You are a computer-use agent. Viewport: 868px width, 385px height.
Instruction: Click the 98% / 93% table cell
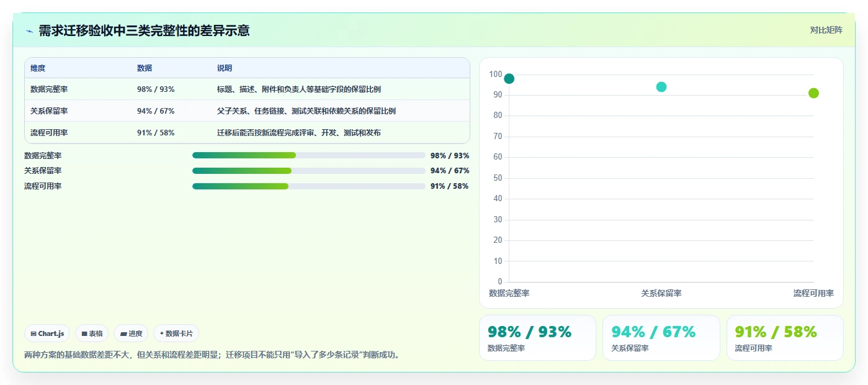coord(156,89)
